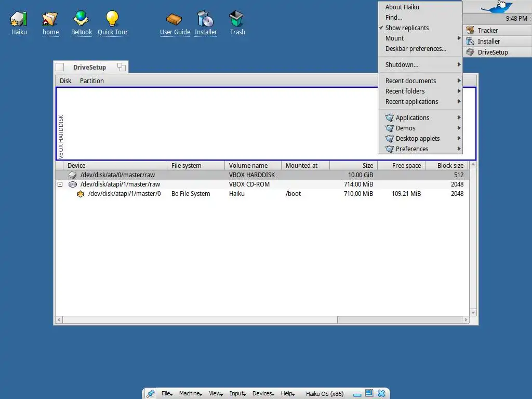This screenshot has height=399, width=532.
Task: Open Deskbar preferences... menu entry
Action: [x=420, y=49]
